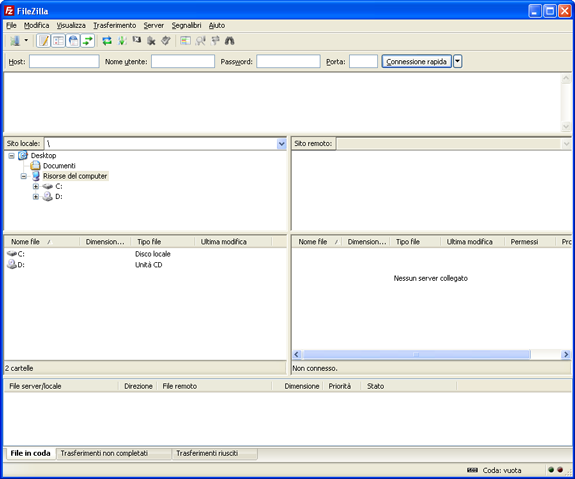Screen dimensions: 575x479
Task: Sort remote list by Permessi column
Action: coord(529,242)
